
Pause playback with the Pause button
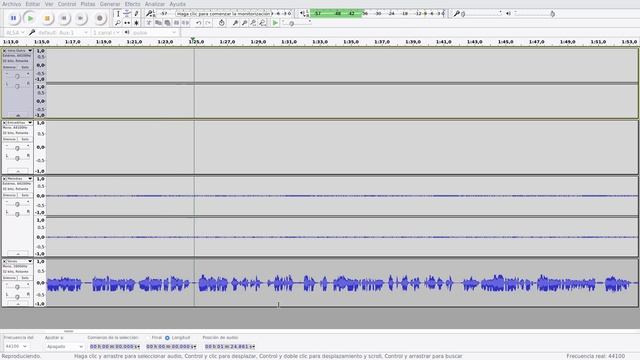13,18
